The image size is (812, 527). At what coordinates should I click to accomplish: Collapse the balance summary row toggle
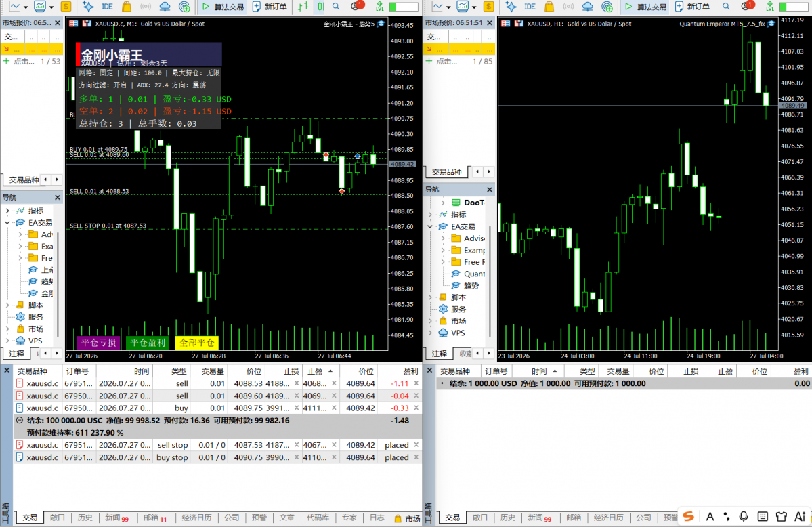pos(20,420)
